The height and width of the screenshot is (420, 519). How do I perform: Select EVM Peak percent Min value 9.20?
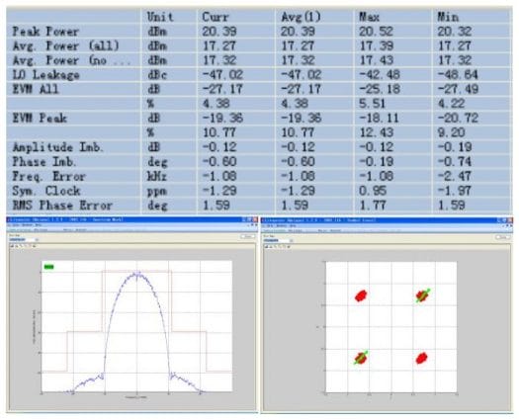click(451, 133)
